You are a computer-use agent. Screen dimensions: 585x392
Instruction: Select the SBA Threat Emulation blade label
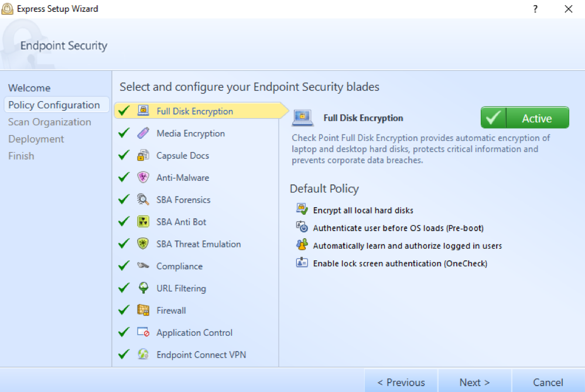pos(199,244)
